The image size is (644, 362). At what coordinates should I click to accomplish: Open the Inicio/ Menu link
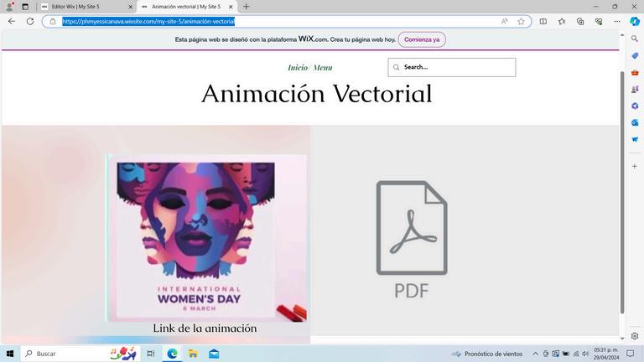310,68
